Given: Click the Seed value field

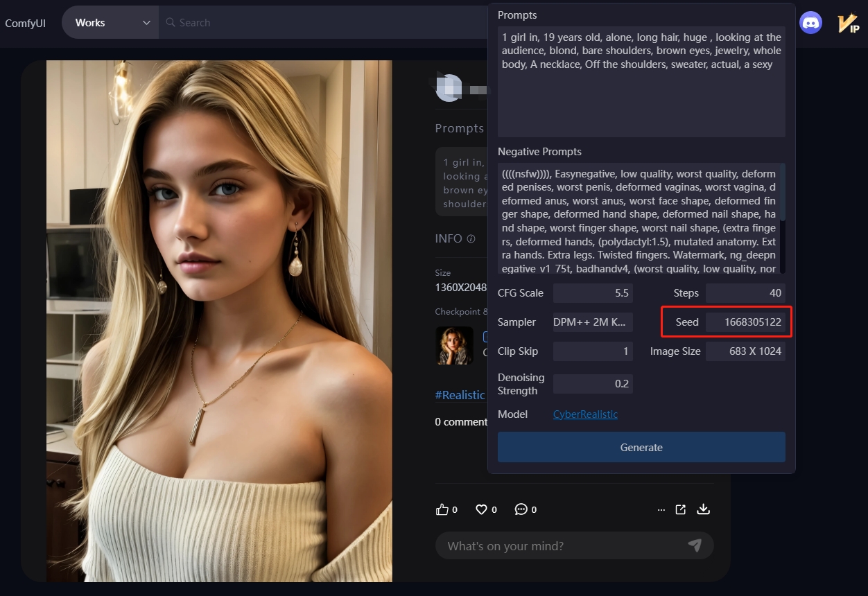Looking at the screenshot, I should click(745, 322).
